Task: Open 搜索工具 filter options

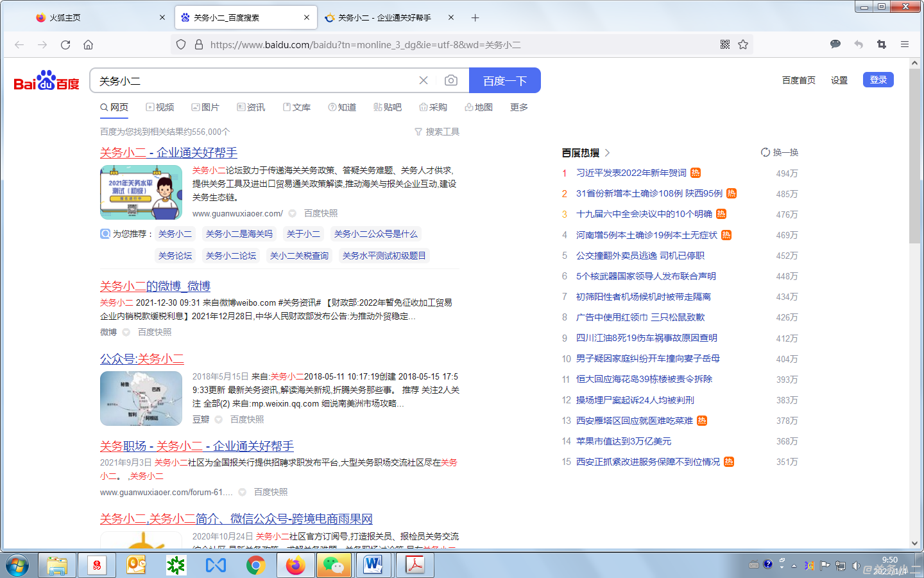Action: (x=437, y=132)
